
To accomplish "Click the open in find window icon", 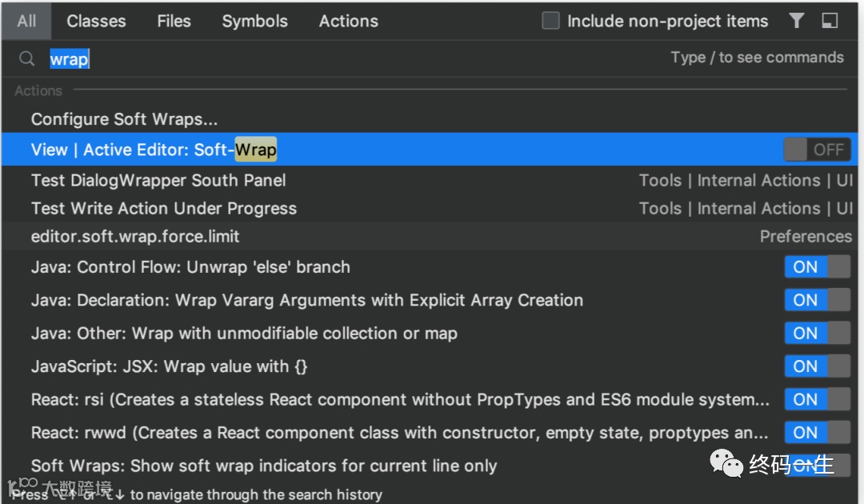I will [x=830, y=21].
